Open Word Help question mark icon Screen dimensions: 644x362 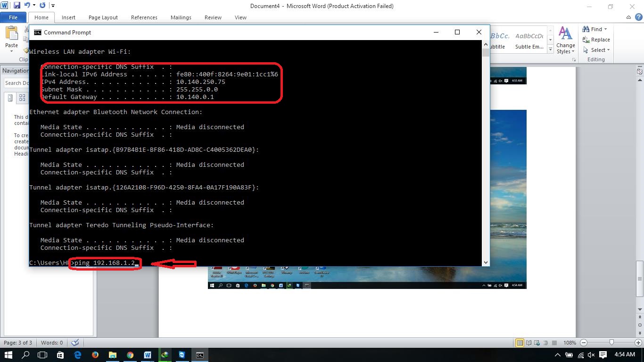[638, 17]
